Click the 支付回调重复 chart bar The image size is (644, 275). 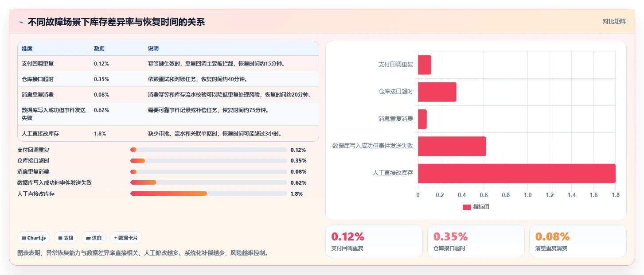(424, 65)
